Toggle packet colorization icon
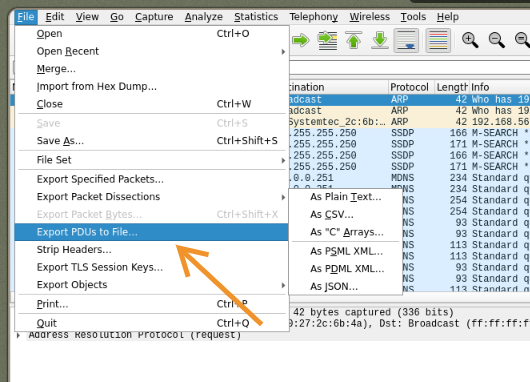This screenshot has width=530, height=382. (438, 41)
